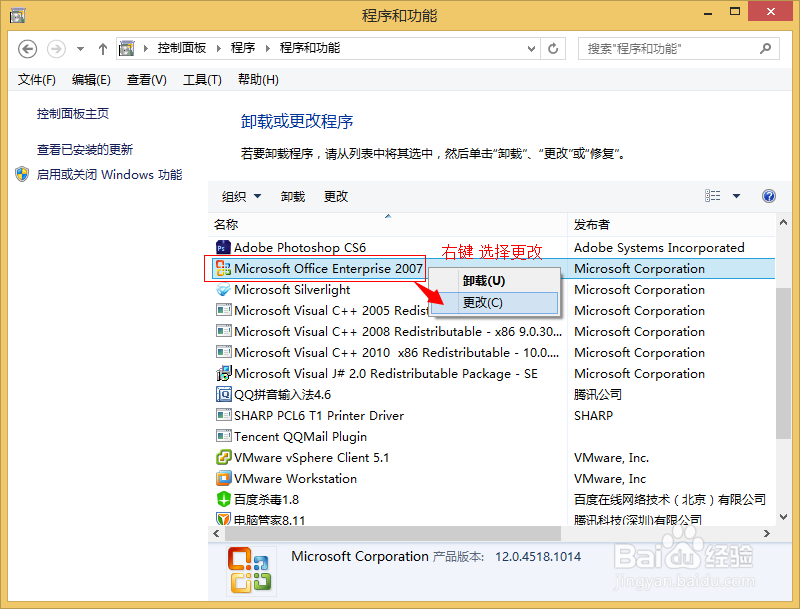Open the 帮助(H) menu
Screen dimensions: 800x609
(x=258, y=80)
